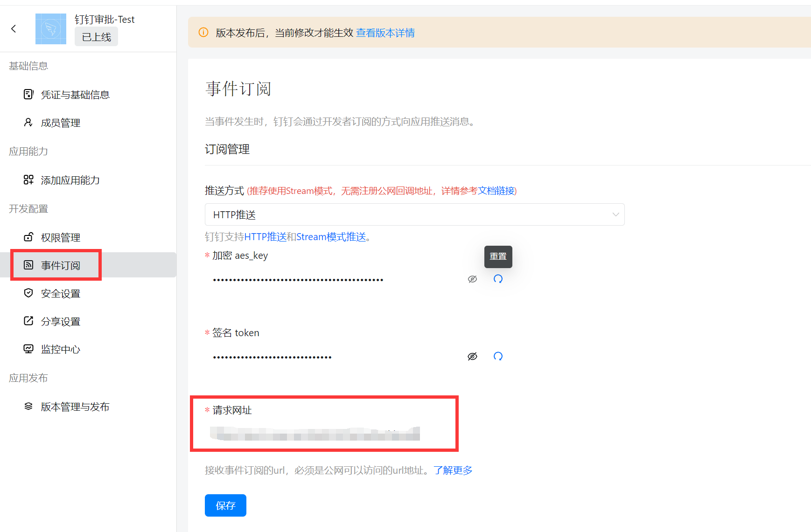
Task: Click the 事件订阅 page title
Action: [238, 89]
